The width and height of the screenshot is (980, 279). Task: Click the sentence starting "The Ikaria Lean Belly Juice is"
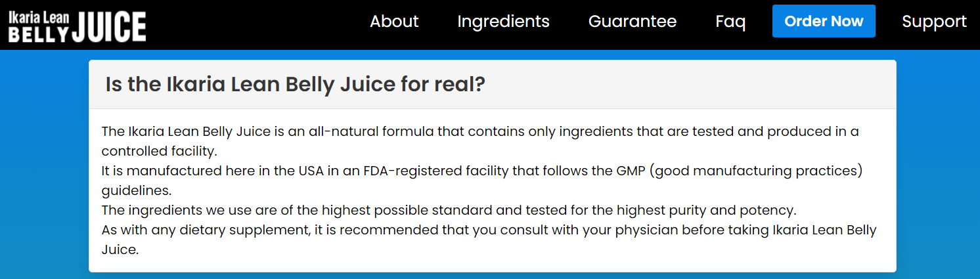(479, 131)
